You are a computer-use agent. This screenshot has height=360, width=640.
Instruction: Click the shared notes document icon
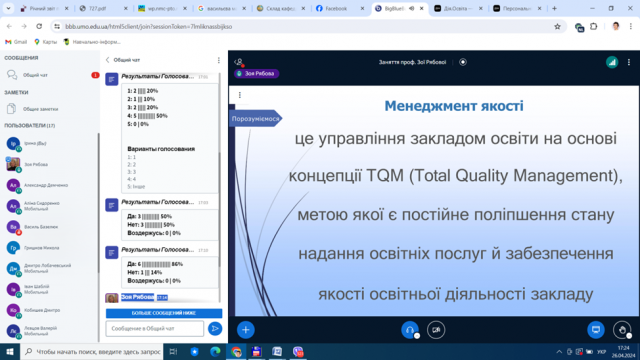tap(11, 109)
